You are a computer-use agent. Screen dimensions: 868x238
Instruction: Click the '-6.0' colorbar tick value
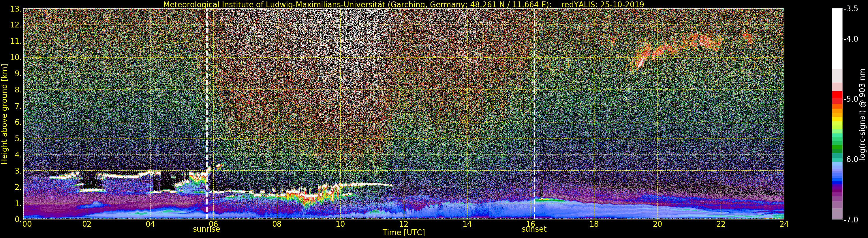[851, 159]
